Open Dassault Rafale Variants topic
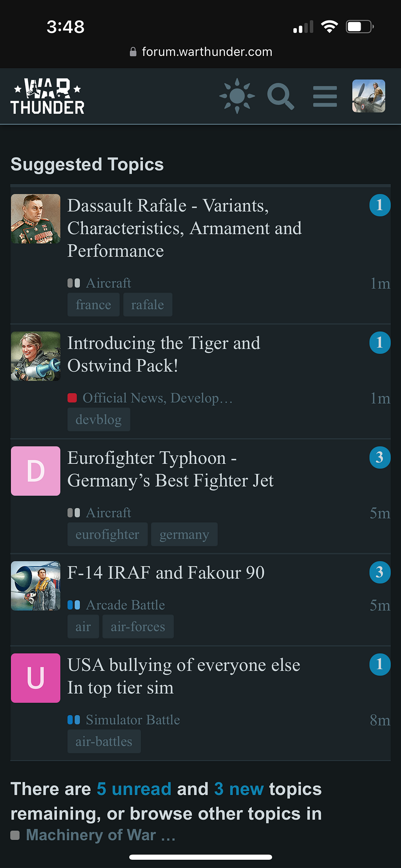401x868 pixels. tap(184, 228)
